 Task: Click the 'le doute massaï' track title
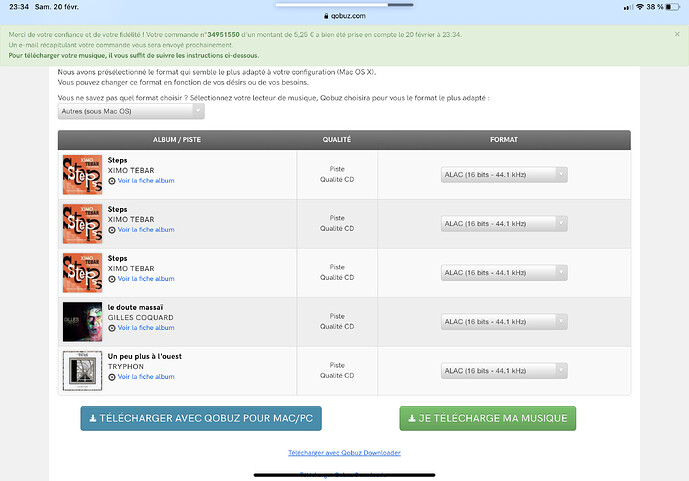135,307
